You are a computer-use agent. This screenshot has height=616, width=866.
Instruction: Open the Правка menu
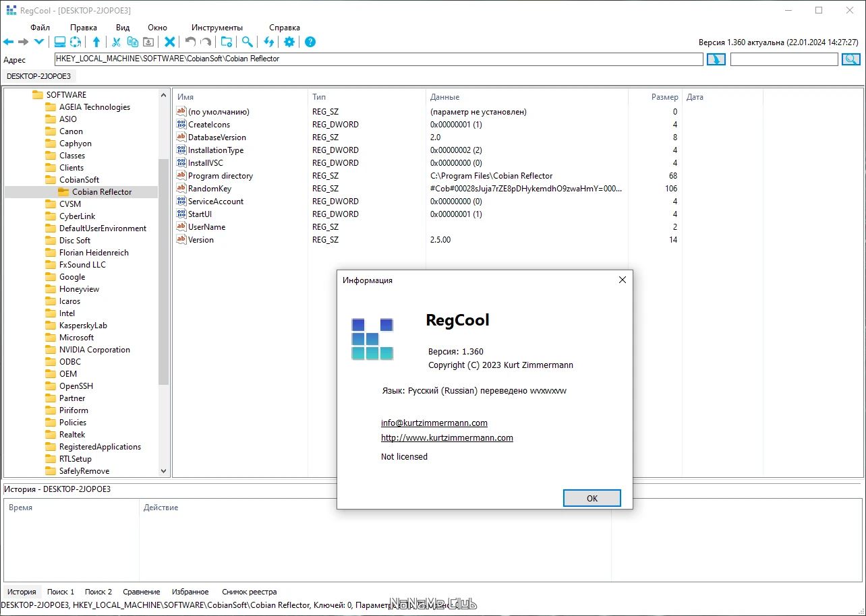[84, 28]
